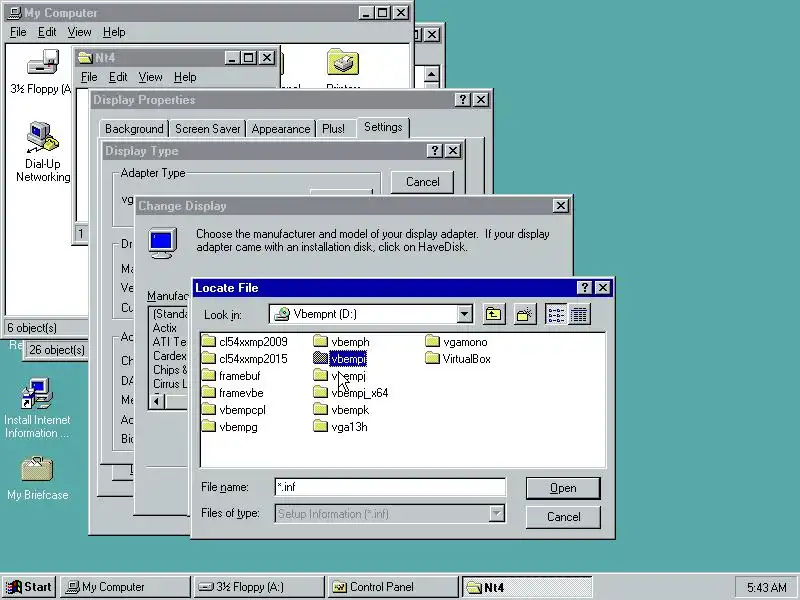This screenshot has height=600, width=800.
Task: Select the vbempg folder
Action: click(230, 427)
